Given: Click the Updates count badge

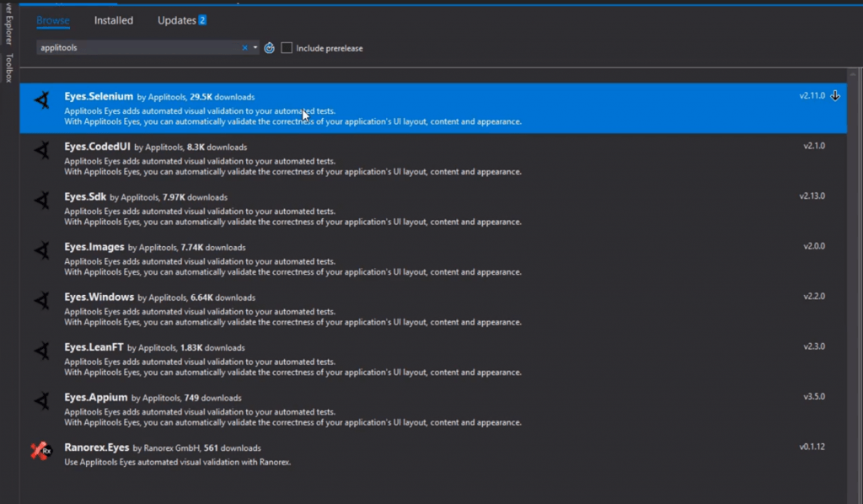Looking at the screenshot, I should [202, 20].
